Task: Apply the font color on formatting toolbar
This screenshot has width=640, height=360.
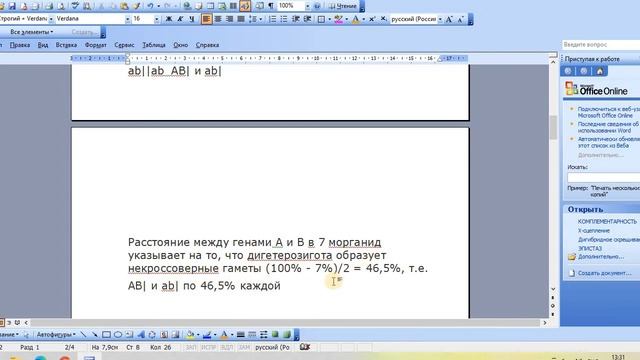Action: tap(356, 19)
